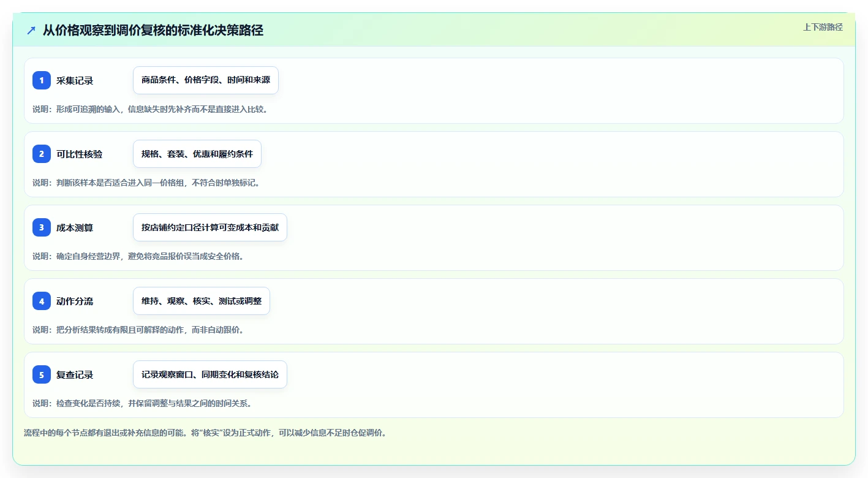This screenshot has height=478, width=868.
Task: Click the 维持、观察、核实、测试或调整 chip
Action: click(202, 301)
